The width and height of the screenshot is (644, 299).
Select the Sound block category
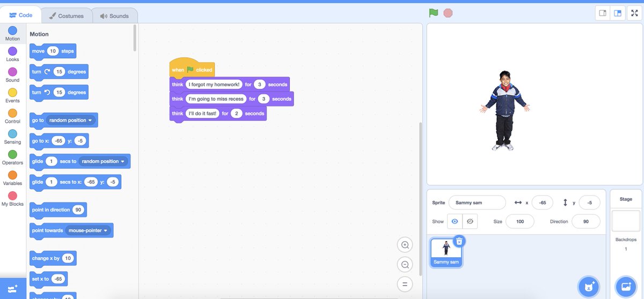[12, 75]
